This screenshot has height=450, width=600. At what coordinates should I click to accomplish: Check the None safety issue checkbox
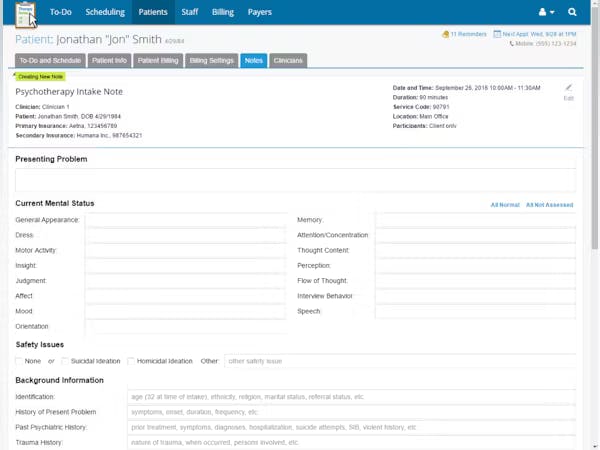(19, 361)
